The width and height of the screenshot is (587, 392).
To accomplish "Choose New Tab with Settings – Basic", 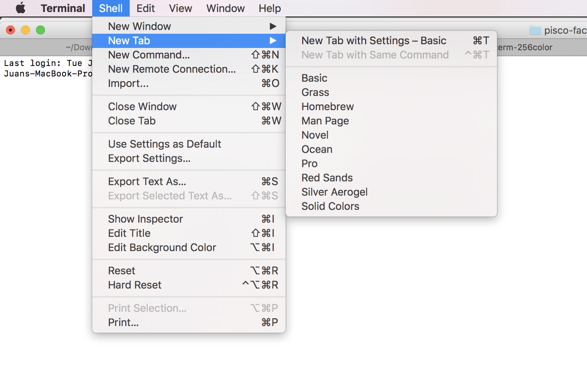I will tap(391, 40).
